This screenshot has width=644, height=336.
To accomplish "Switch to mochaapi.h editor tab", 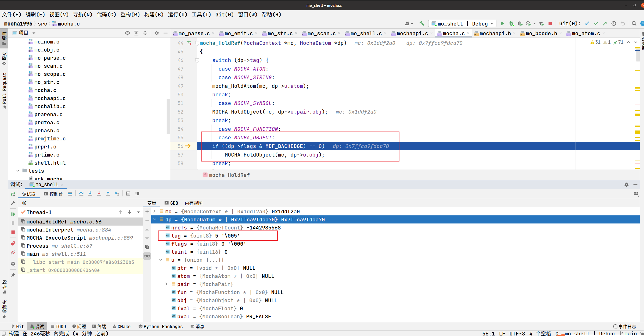I will click(x=495, y=33).
